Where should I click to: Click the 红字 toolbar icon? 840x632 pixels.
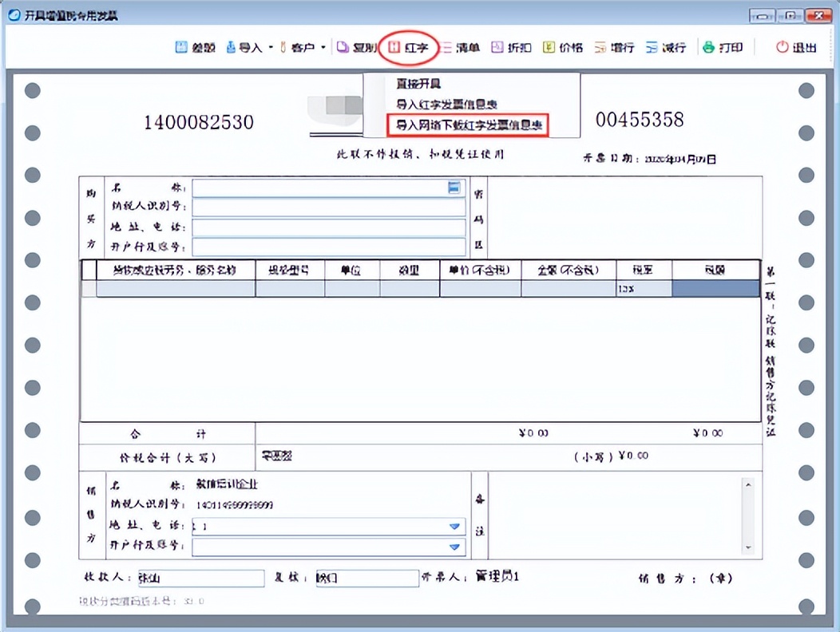click(410, 47)
